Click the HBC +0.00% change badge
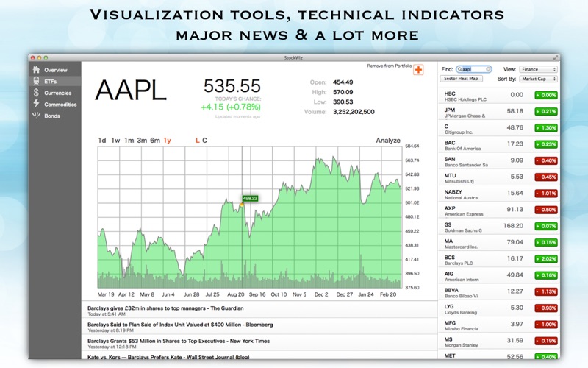588x368 pixels. (x=546, y=95)
